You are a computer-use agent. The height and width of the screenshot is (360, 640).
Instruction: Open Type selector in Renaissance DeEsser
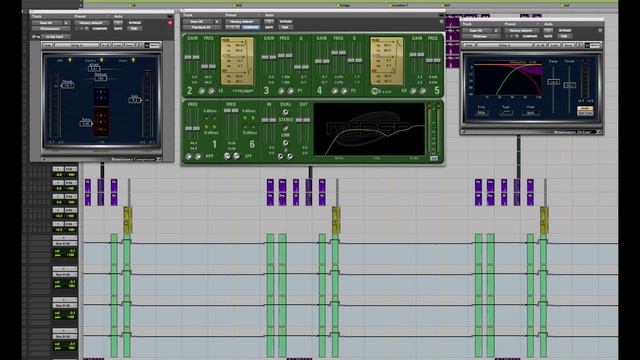coord(506,113)
